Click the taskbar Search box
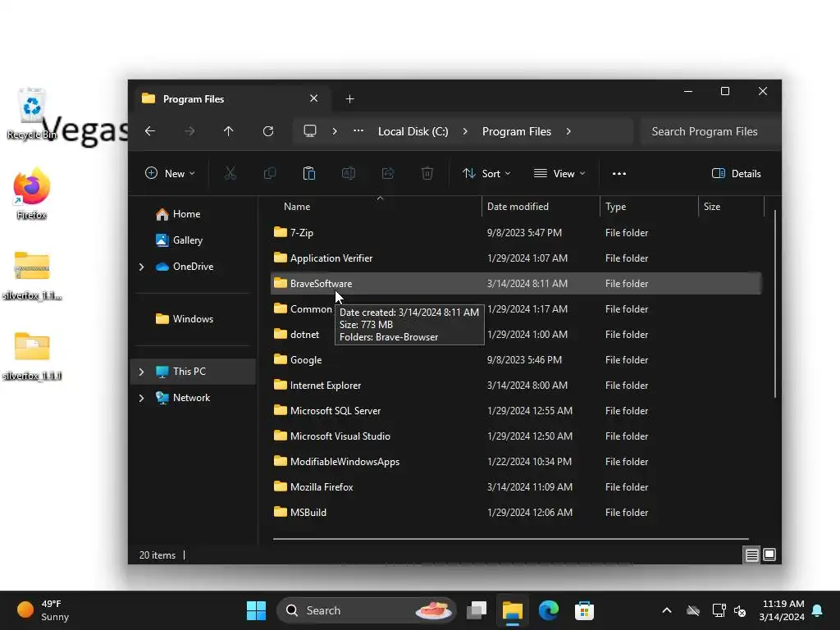 [x=367, y=610]
